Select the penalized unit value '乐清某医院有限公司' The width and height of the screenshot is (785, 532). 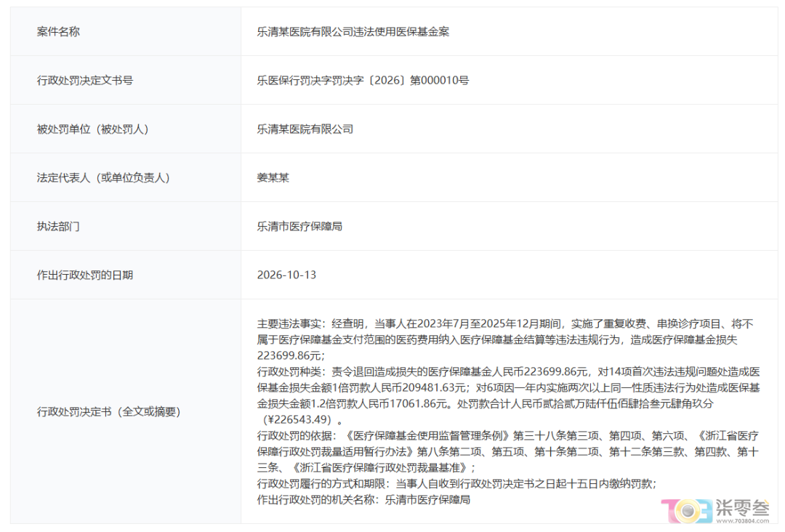click(305, 129)
